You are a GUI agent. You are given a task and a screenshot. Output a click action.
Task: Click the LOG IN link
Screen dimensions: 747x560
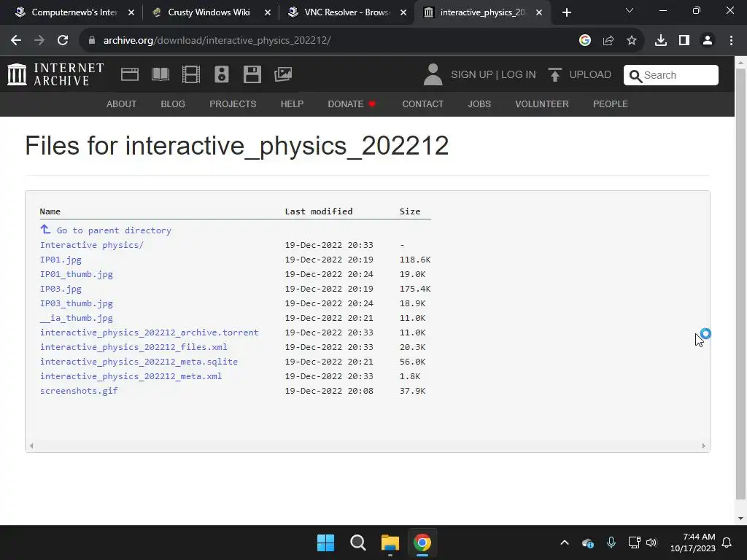pos(519,75)
